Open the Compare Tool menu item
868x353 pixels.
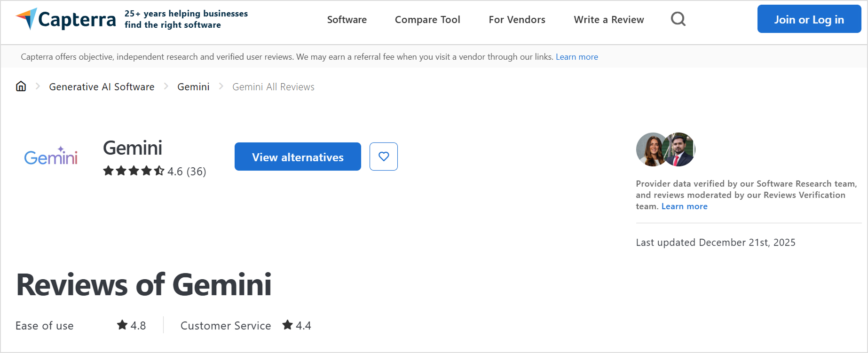point(427,20)
